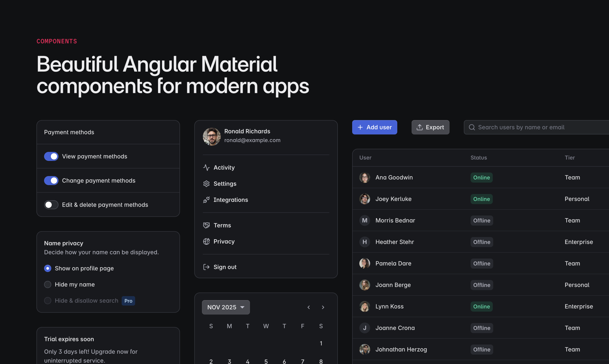The width and height of the screenshot is (609, 364).
Task: Click the Add user button
Action: (x=375, y=127)
